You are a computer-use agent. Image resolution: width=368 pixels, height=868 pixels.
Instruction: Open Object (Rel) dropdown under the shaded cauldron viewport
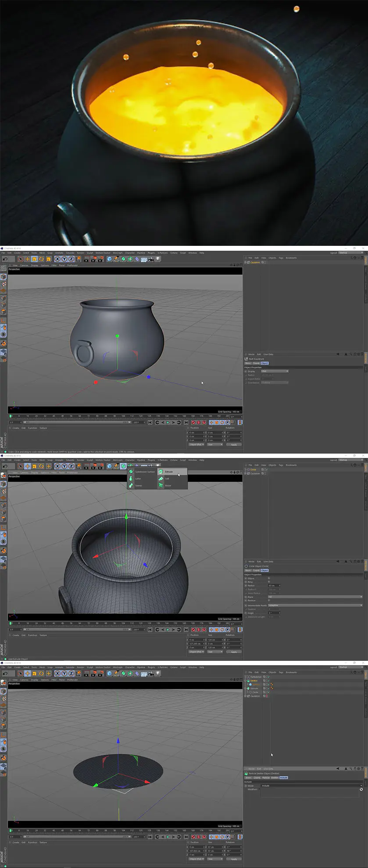(x=197, y=444)
